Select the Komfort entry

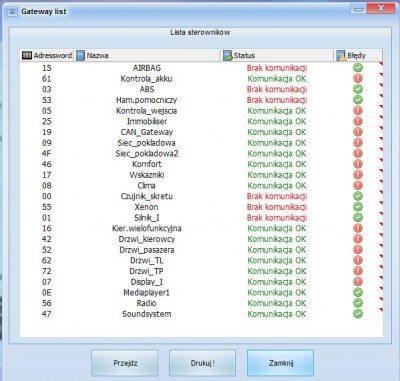[147, 164]
